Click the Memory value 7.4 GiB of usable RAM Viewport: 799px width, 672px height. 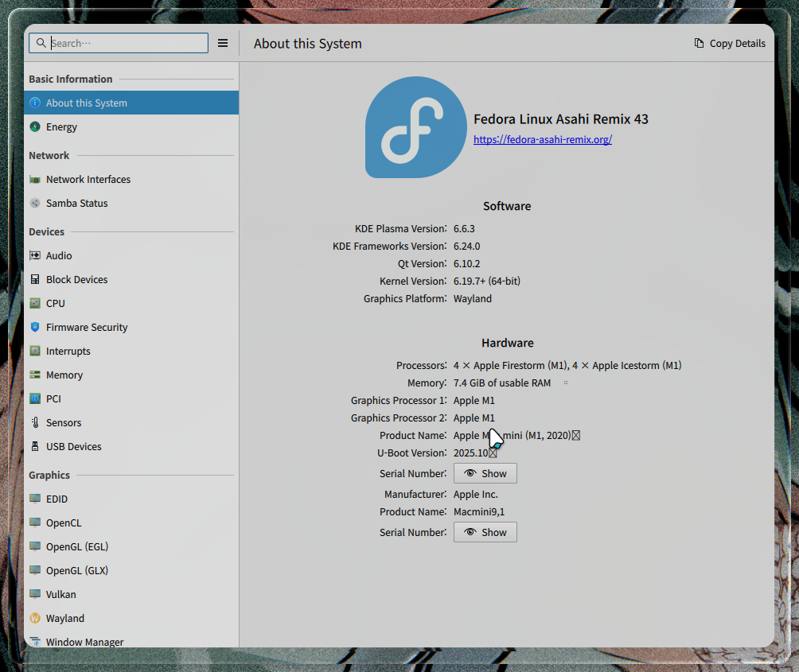click(502, 383)
